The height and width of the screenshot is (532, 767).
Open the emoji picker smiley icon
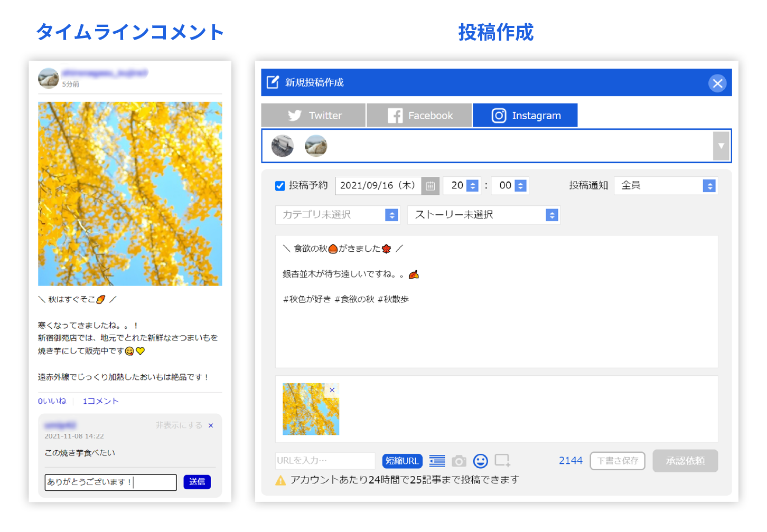click(480, 461)
